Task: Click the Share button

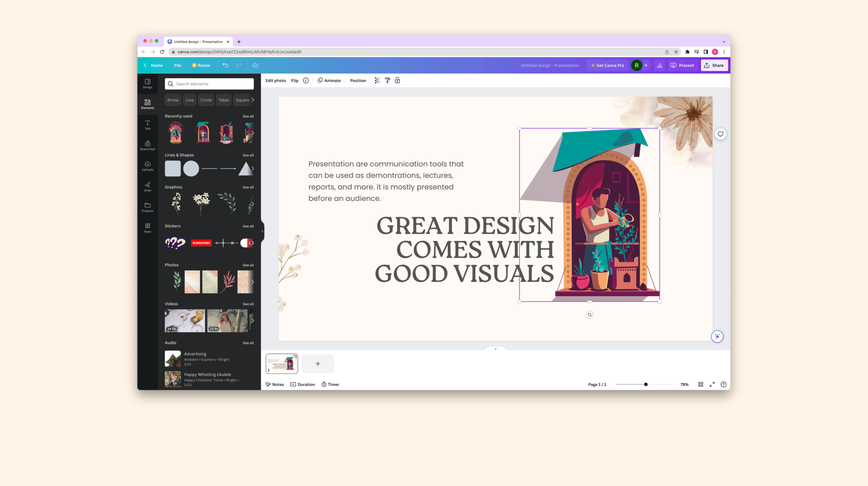Action: coord(714,65)
